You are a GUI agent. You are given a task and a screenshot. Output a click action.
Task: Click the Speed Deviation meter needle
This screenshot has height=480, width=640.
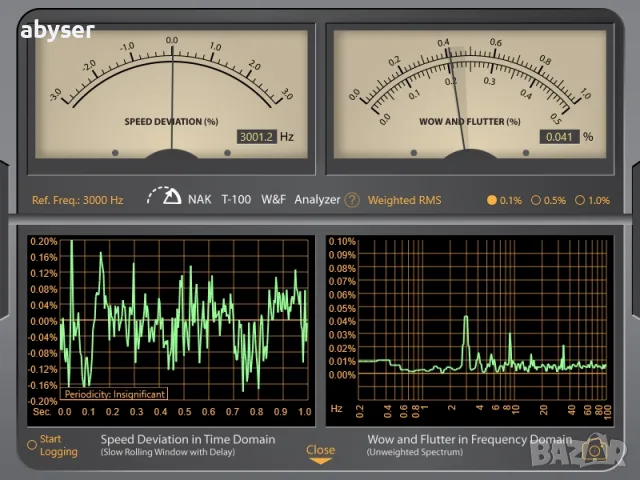point(172,98)
